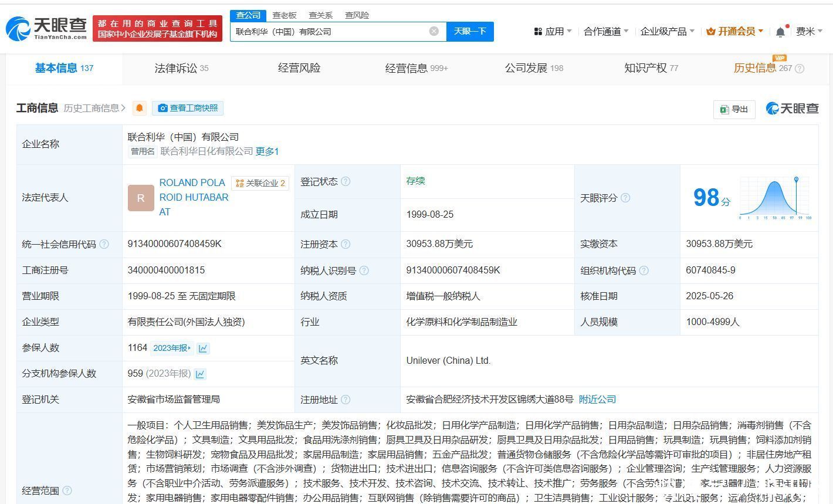Image resolution: width=833 pixels, height=504 pixels.
Task: Open ROLAND POLAROID HUTABARAT profile link
Action: 194,198
